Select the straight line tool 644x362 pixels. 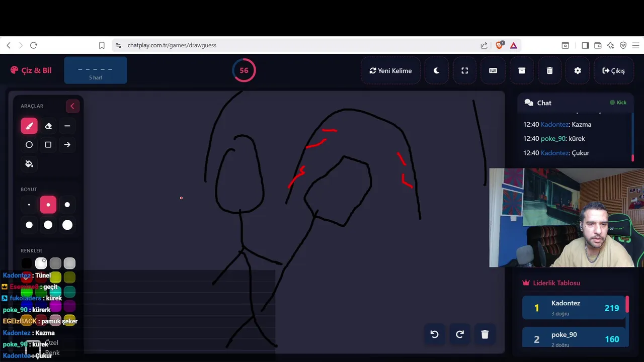coord(67,126)
